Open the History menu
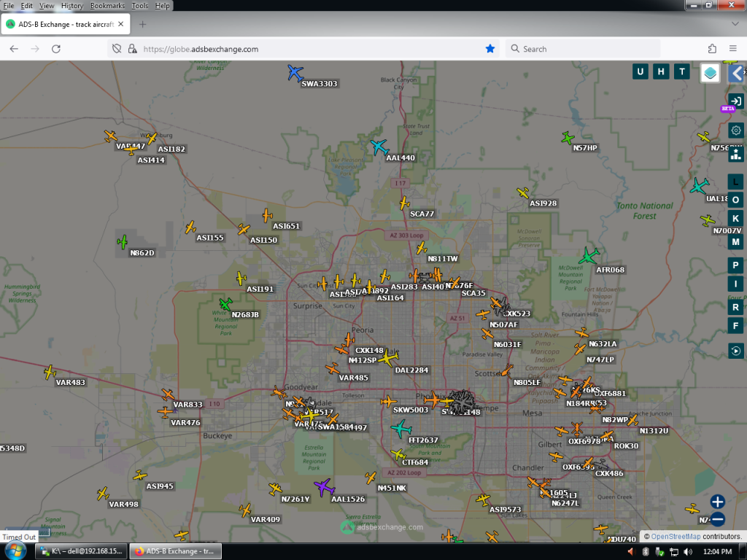747x560 pixels. [x=72, y=6]
